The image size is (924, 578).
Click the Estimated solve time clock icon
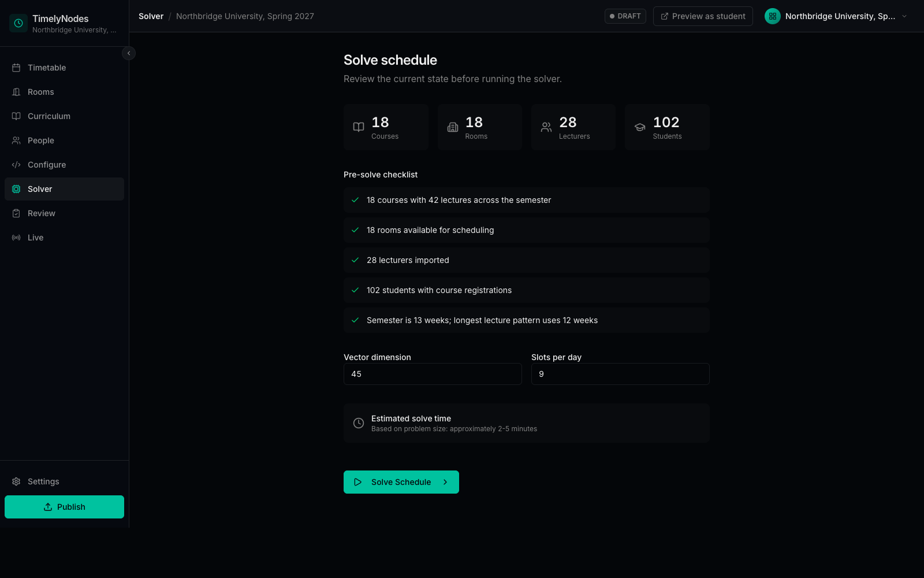pyautogui.click(x=359, y=423)
